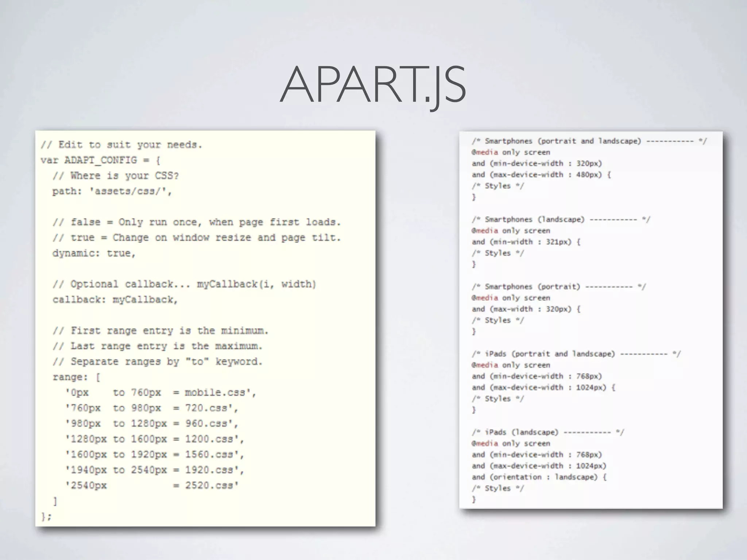Click the range entry for mobile.css
Image resolution: width=747 pixels, height=560 pixels.
(x=160, y=393)
